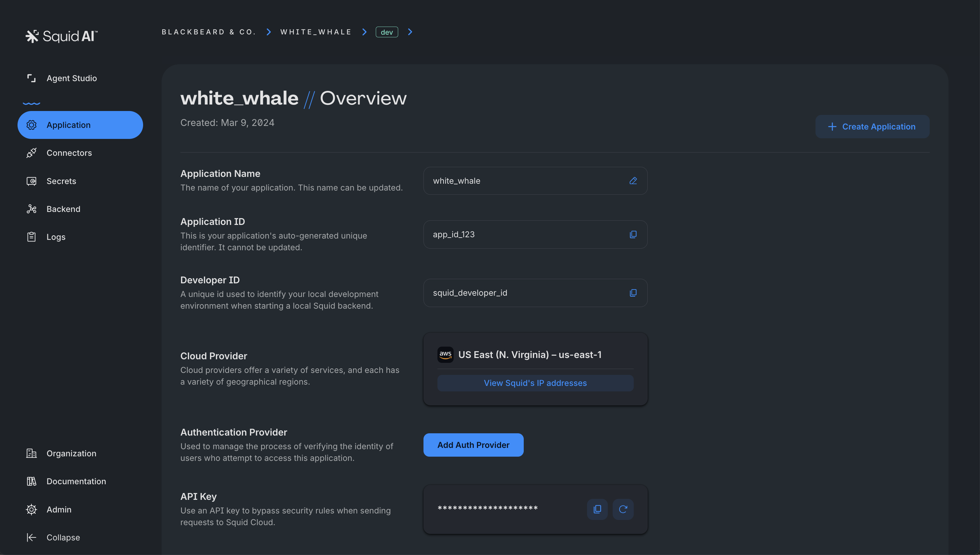Click the 'Developer ID' label
980x555 pixels.
[x=210, y=280]
